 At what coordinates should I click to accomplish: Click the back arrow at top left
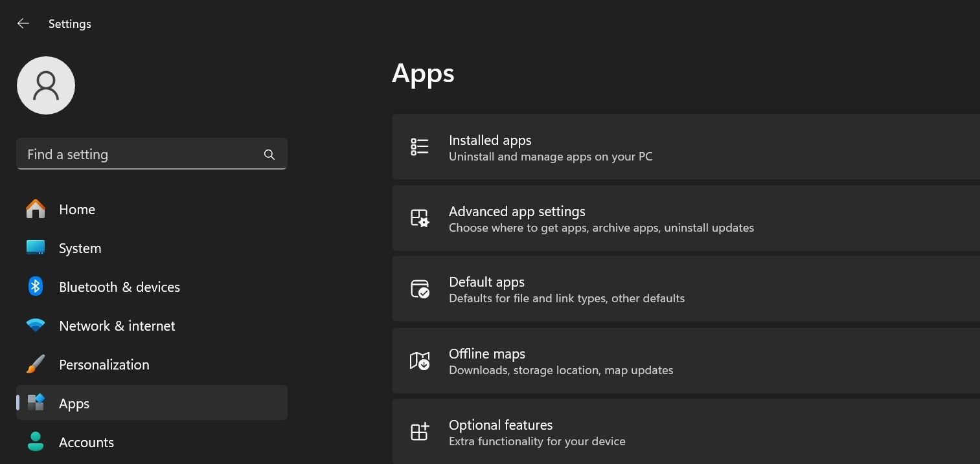23,23
